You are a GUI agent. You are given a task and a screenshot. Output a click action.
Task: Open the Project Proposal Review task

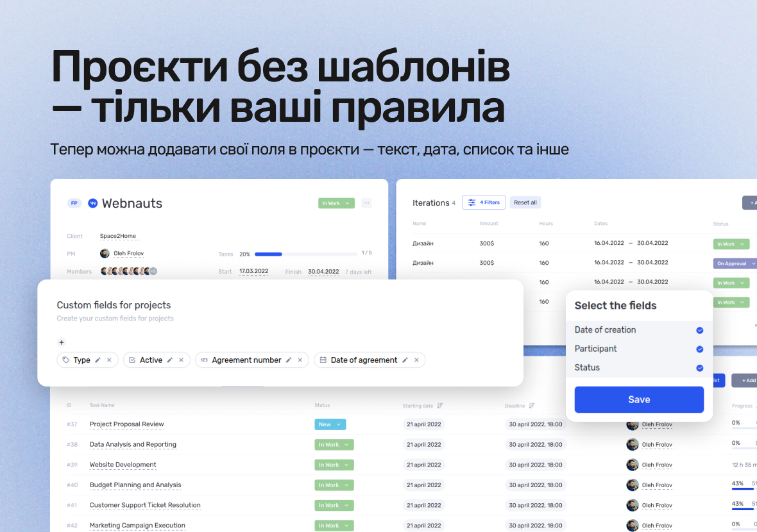tap(126, 424)
